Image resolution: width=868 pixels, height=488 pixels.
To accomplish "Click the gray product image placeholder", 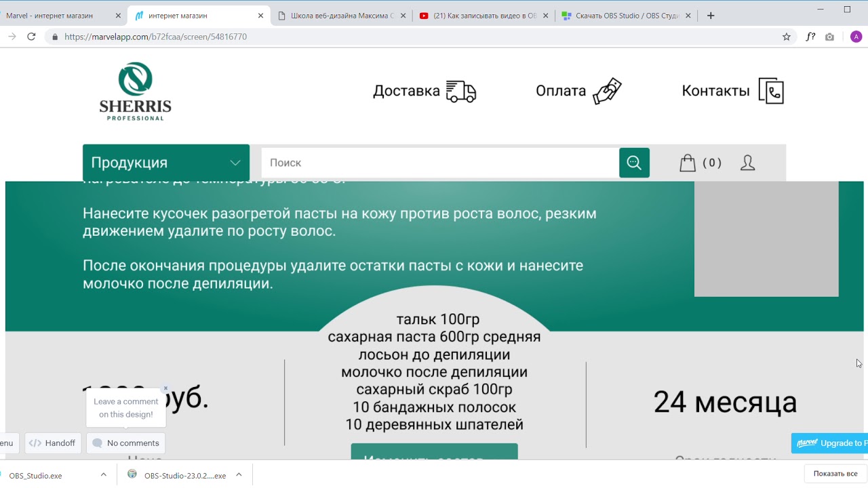I will (x=766, y=239).
